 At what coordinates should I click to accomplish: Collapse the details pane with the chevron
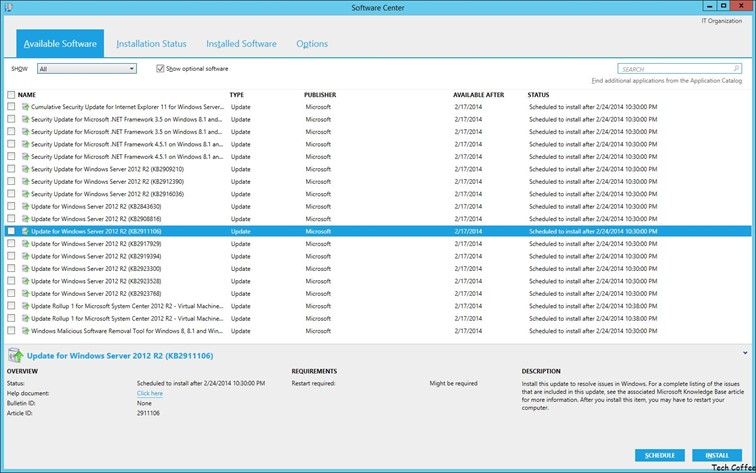pos(745,353)
